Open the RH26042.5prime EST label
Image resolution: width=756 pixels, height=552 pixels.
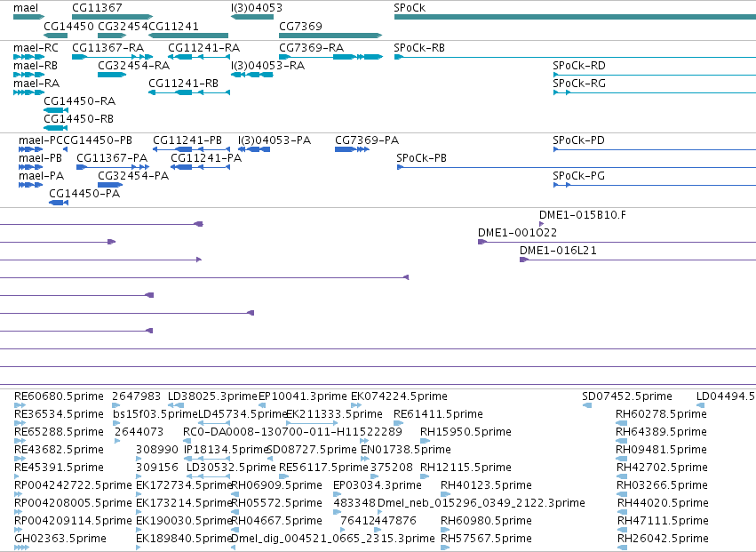tap(663, 539)
